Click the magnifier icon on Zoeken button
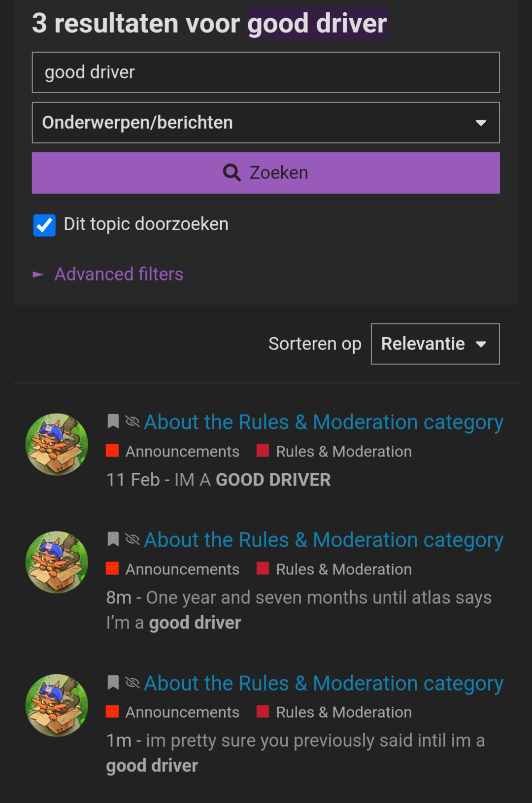 click(x=232, y=173)
